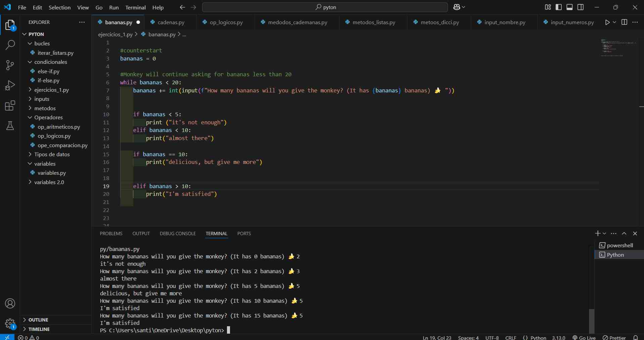Toggle the bottom panel visibility
The height and width of the screenshot is (340, 644).
point(569,7)
